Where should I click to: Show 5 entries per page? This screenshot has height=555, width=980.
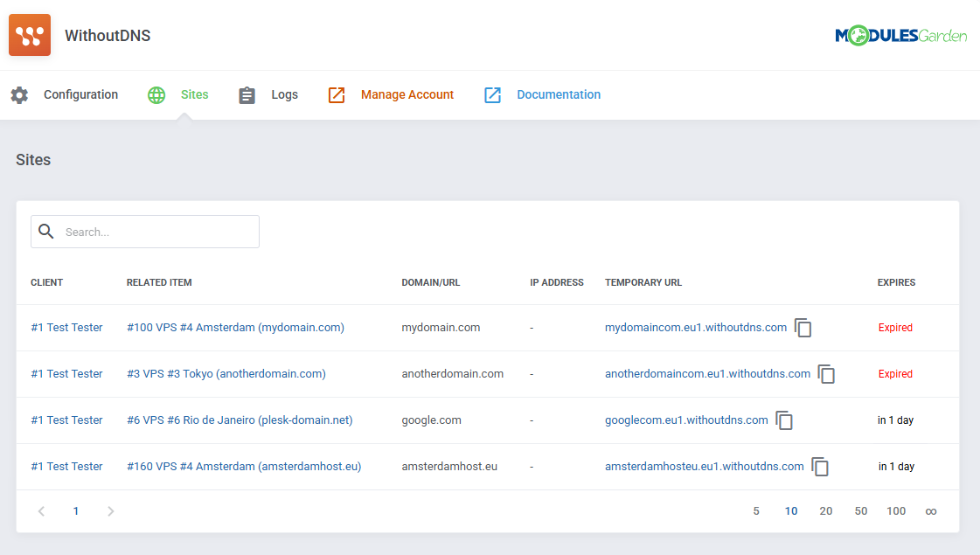756,511
